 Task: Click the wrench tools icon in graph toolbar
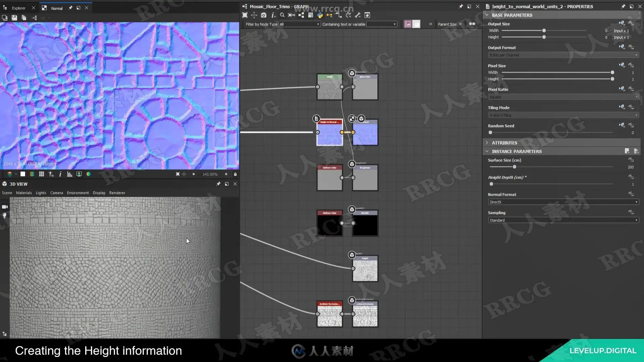tap(358, 15)
